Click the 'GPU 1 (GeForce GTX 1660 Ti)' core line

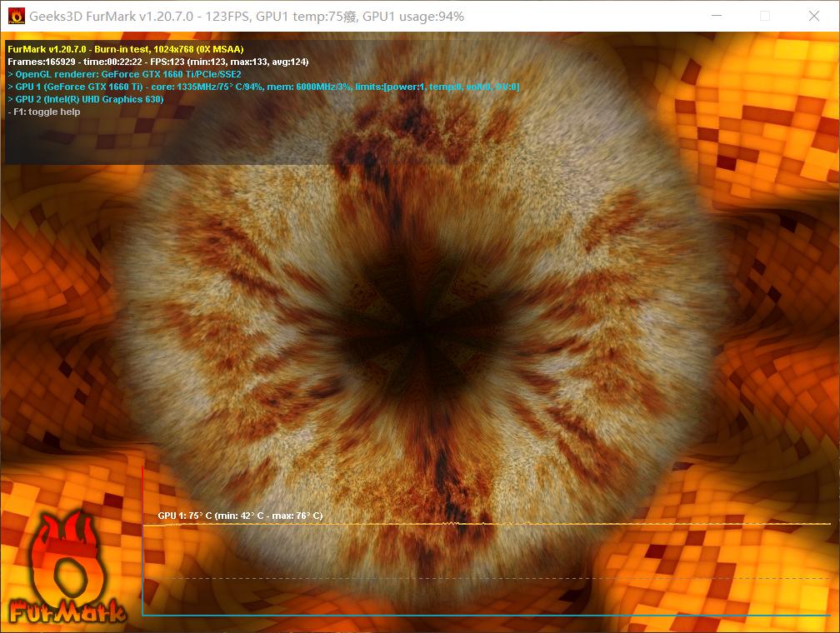tap(263, 87)
